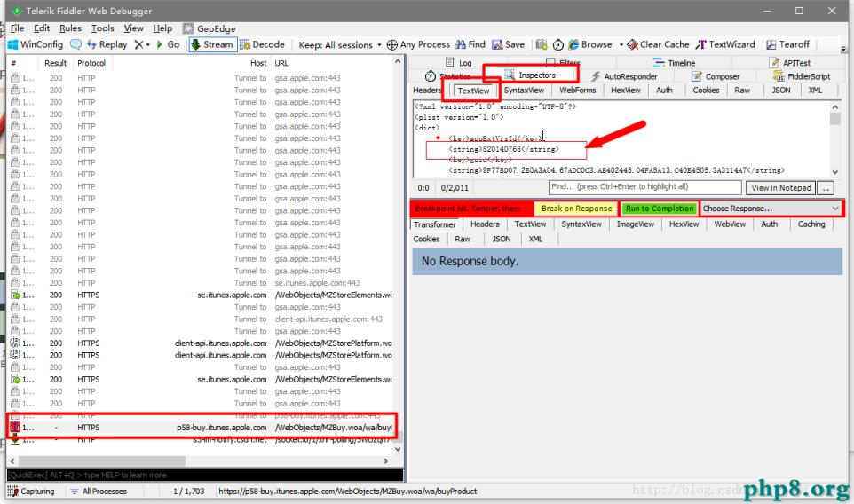
Task: Open the TextWizard tool
Action: [x=725, y=44]
